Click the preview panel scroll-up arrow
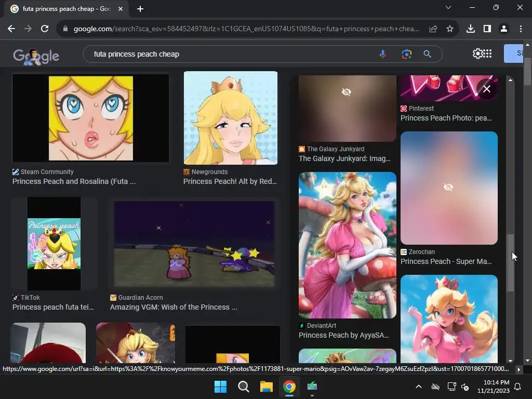532x399 pixels. point(510,80)
